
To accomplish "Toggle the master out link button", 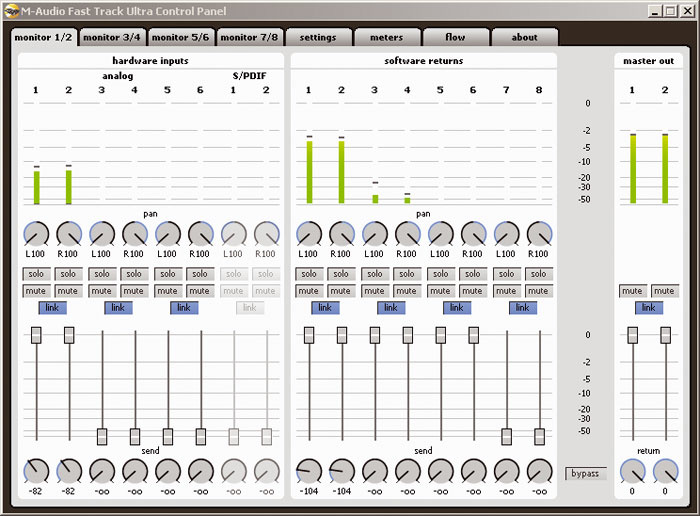I will tap(649, 308).
